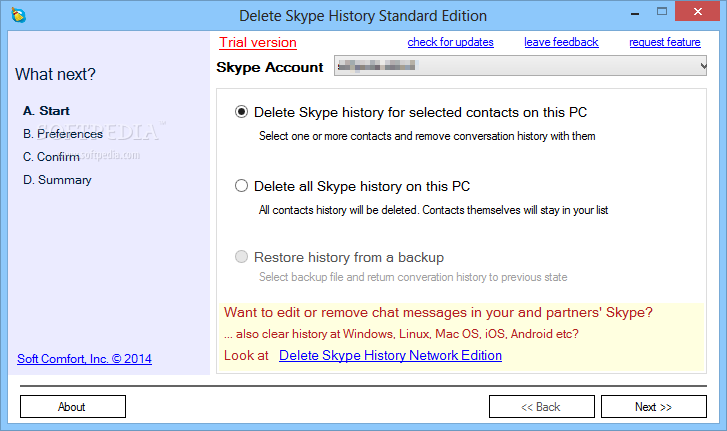Open the Skype Account dropdown
727x431 pixels.
pyautogui.click(x=520, y=66)
